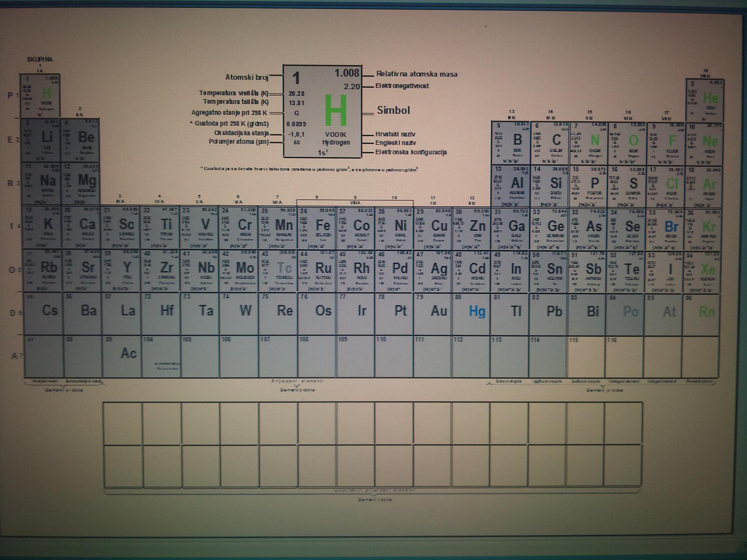Viewport: 747px width, 560px height.
Task: Select the phosphorus P cell
Action: coord(588,186)
